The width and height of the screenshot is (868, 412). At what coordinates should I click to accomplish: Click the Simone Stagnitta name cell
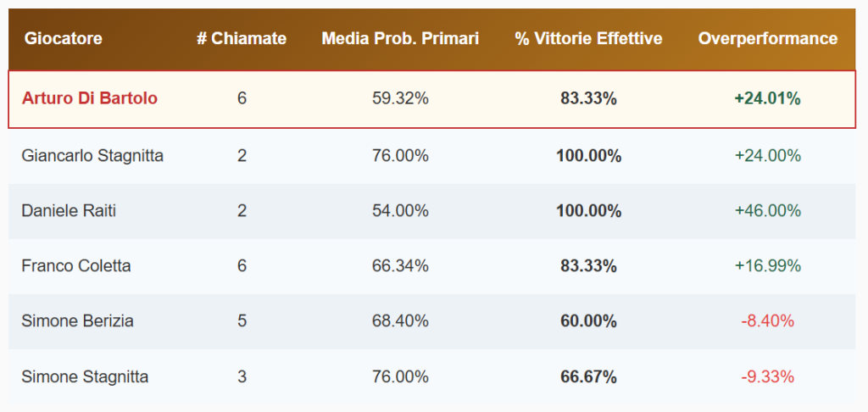pos(85,376)
